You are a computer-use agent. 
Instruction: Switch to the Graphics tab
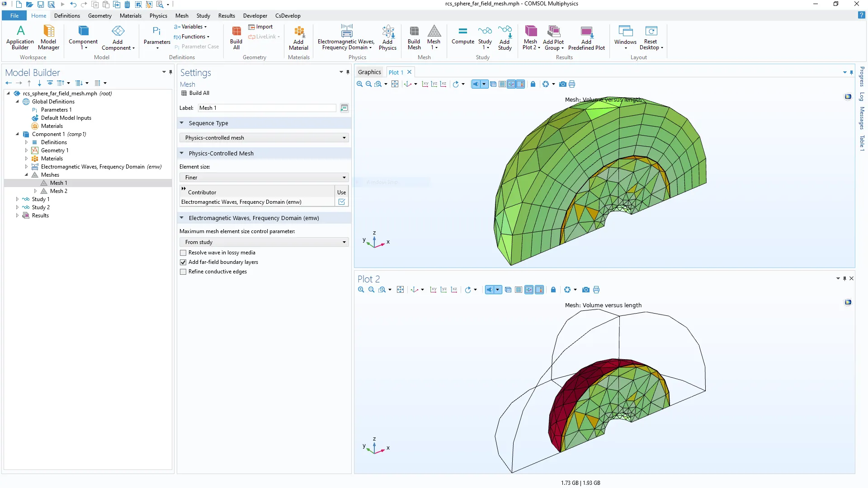[369, 72]
